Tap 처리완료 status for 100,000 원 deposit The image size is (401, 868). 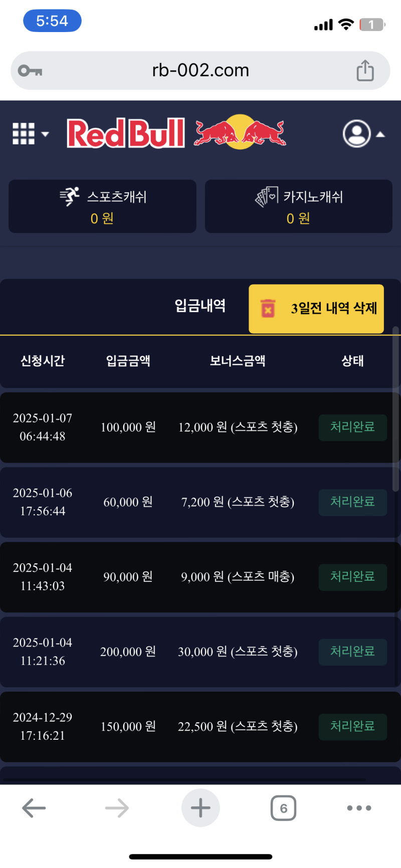(352, 427)
